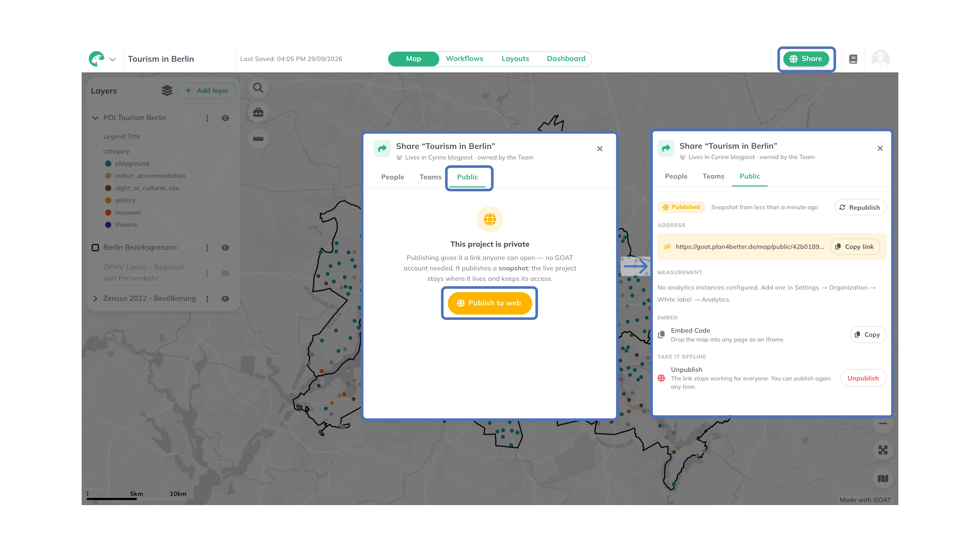Image resolution: width=980 pixels, height=551 pixels.
Task: Zoom out with the minus map button
Action: click(x=883, y=423)
